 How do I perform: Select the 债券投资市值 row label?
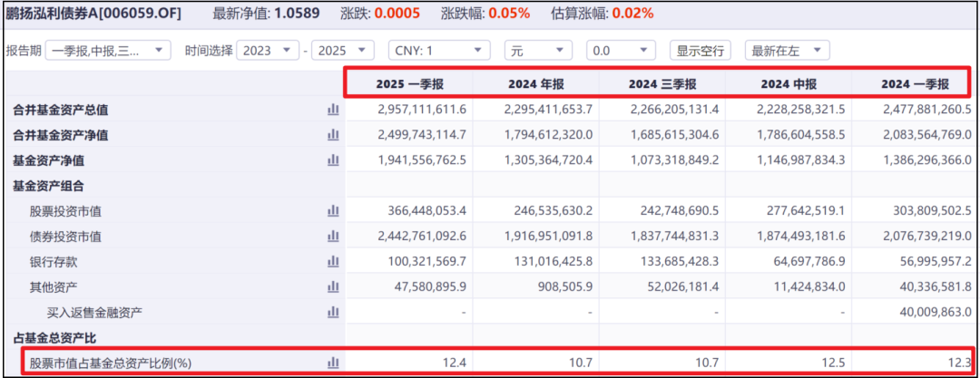(65, 237)
